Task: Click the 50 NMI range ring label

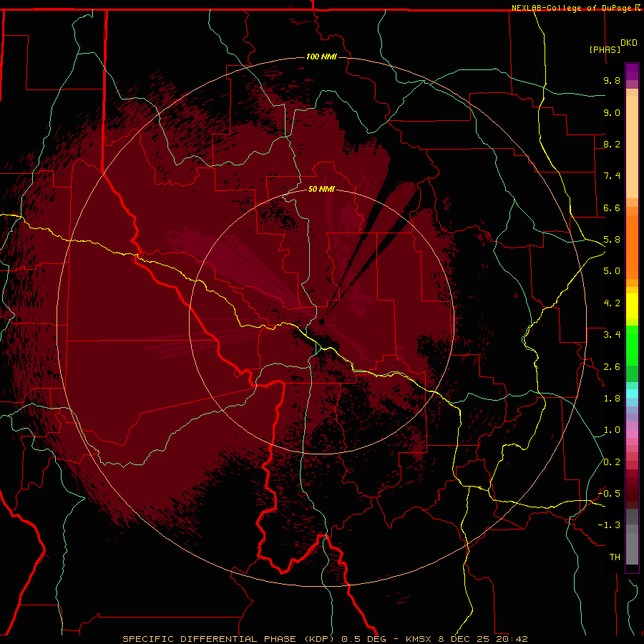Action: click(321, 189)
